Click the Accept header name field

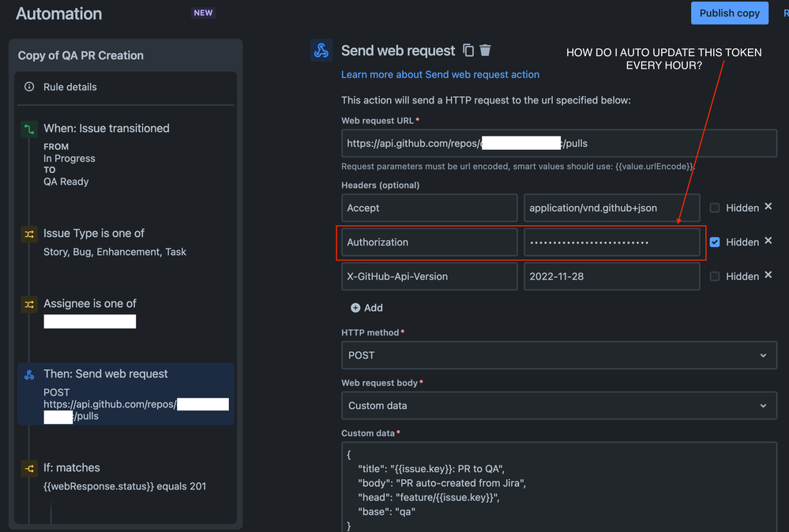coord(429,208)
